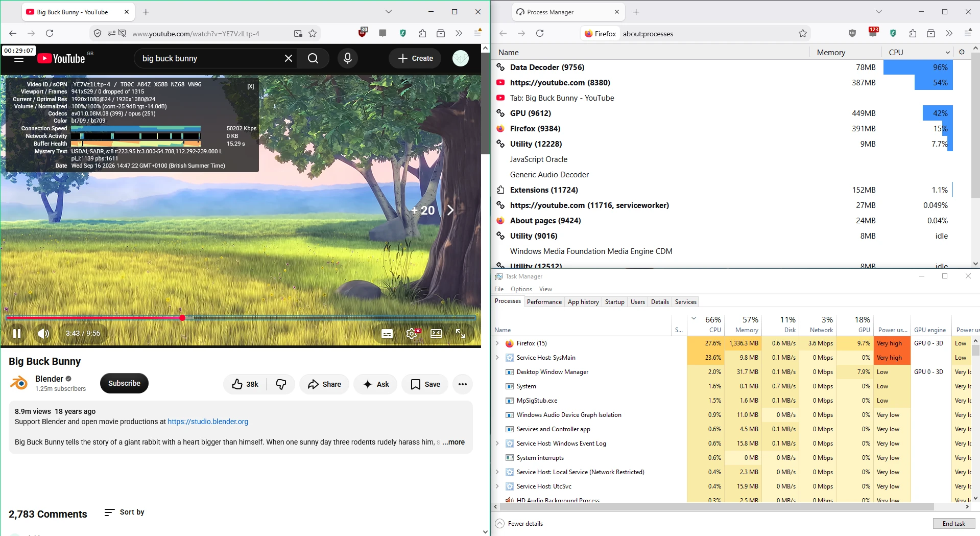The height and width of the screenshot is (536, 980).
Task: Toggle subtitles/captions in the player
Action: pyautogui.click(x=387, y=334)
